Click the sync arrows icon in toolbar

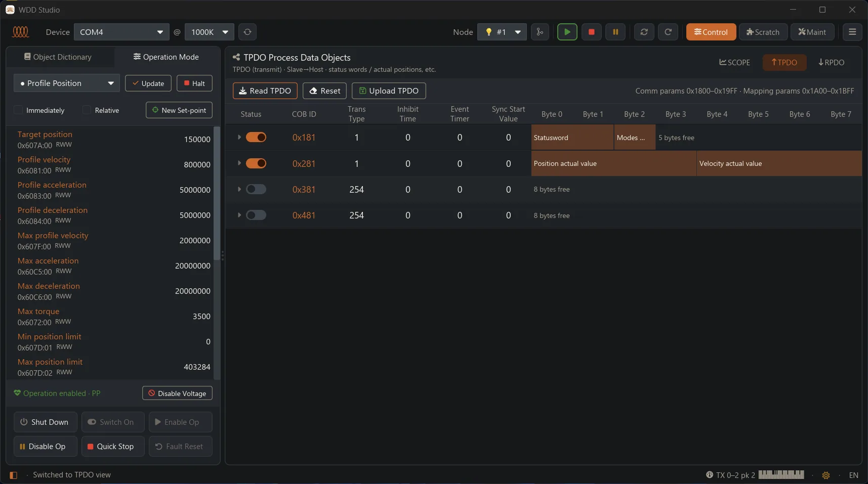[644, 32]
